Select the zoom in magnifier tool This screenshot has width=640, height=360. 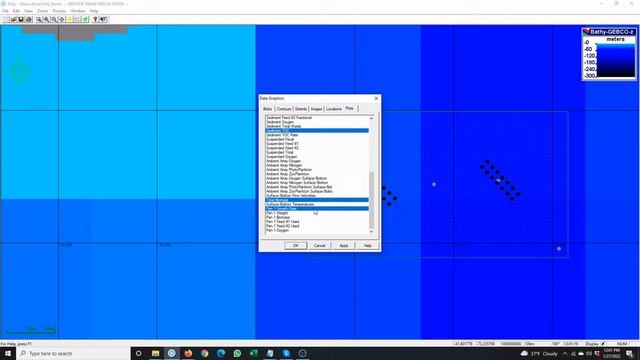point(47,19)
